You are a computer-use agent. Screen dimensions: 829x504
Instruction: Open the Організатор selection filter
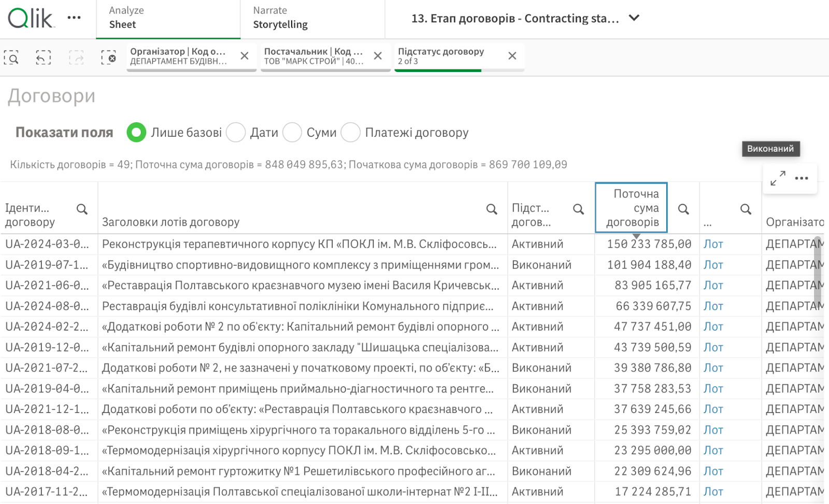pos(179,56)
